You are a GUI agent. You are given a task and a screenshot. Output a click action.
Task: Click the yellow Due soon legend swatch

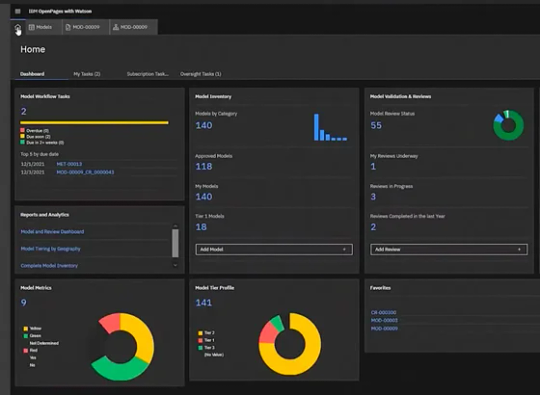click(22, 136)
